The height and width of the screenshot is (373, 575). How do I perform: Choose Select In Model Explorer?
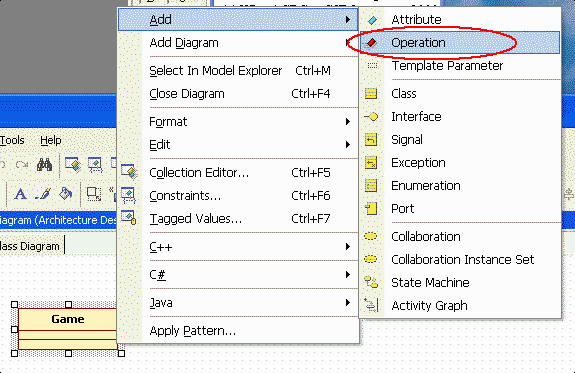[238, 70]
